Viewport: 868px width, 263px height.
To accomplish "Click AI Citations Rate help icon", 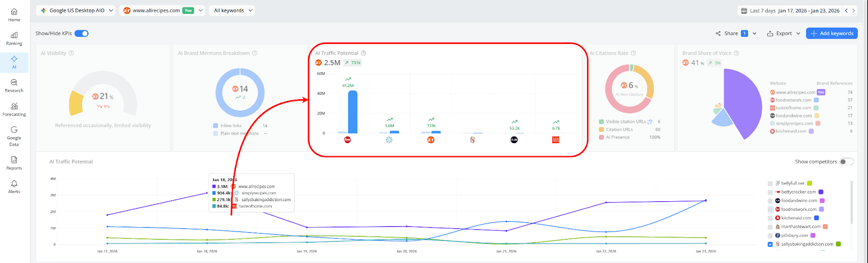I will [x=634, y=53].
